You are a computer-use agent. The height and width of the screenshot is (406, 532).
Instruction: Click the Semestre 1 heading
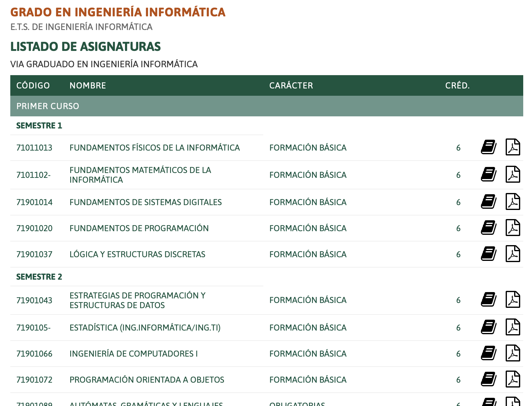(x=39, y=125)
